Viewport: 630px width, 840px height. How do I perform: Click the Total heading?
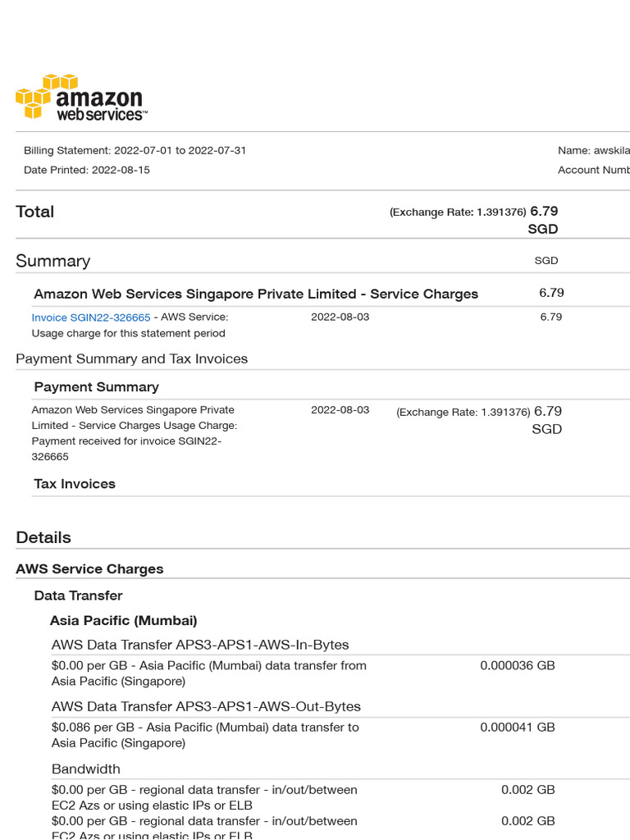(x=34, y=212)
